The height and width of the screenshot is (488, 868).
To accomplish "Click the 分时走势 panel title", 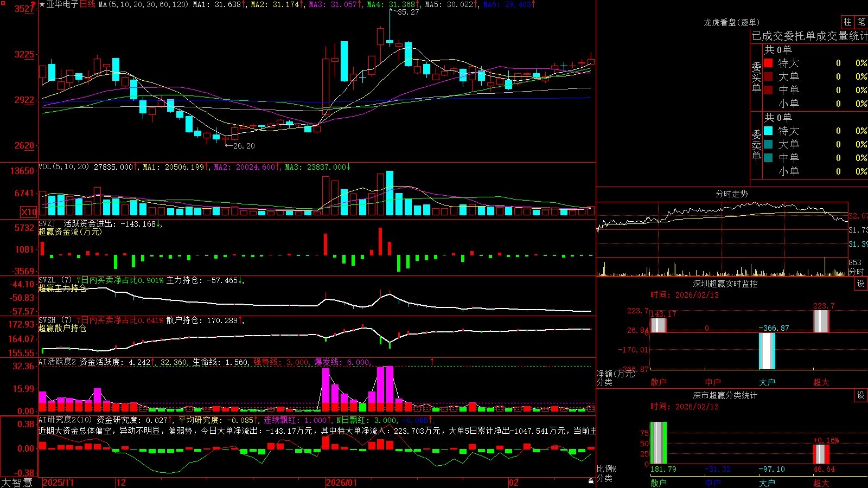I will click(732, 194).
